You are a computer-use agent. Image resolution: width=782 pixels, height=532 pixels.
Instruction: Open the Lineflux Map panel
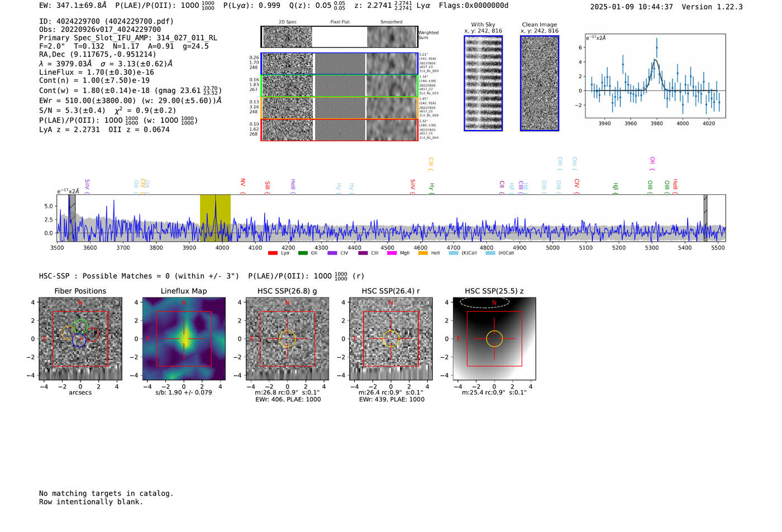[x=184, y=339]
